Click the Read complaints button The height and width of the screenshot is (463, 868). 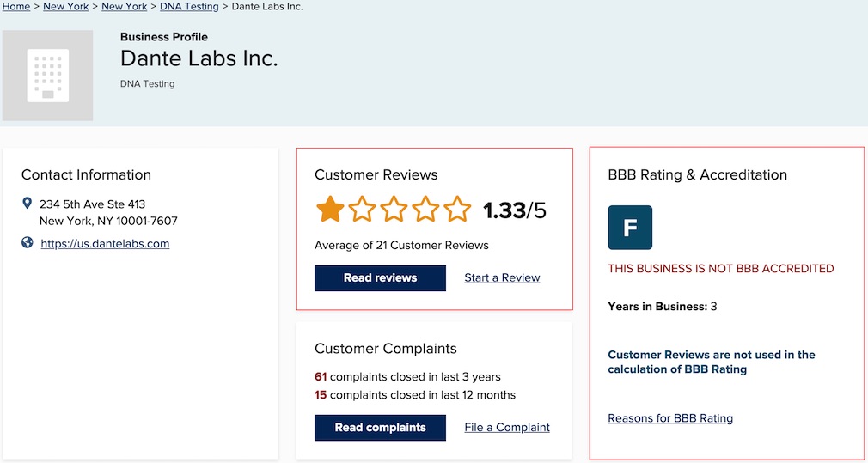pyautogui.click(x=381, y=428)
